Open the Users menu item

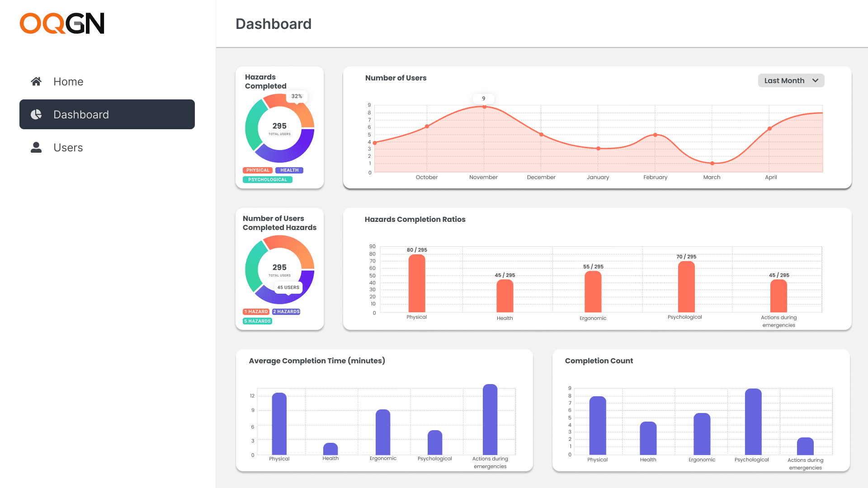pyautogui.click(x=107, y=147)
